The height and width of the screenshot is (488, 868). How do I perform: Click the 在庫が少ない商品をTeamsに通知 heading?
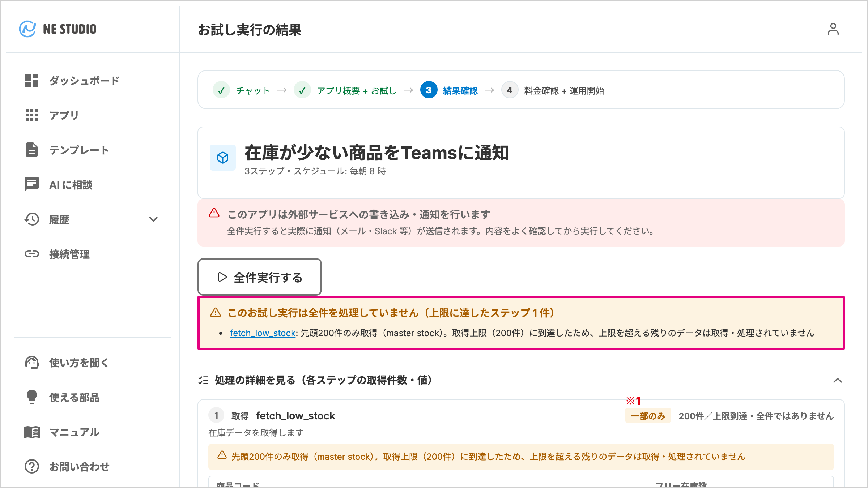pyautogui.click(x=376, y=153)
